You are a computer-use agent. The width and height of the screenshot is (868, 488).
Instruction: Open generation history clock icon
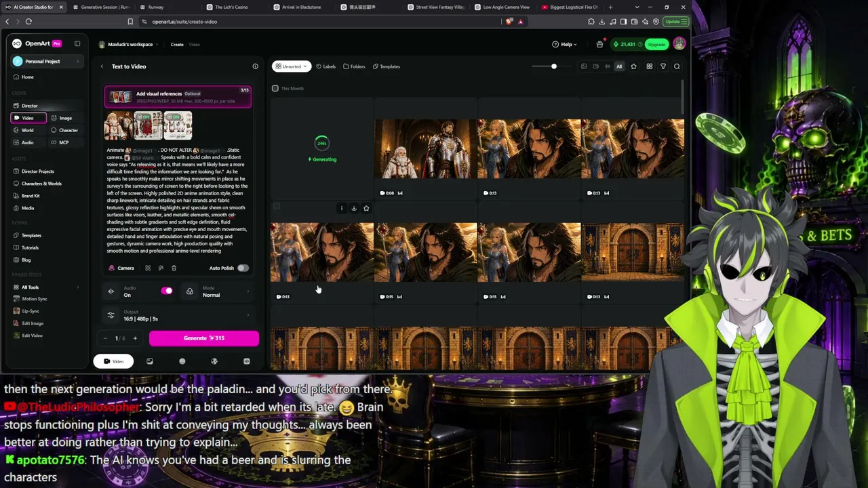255,66
